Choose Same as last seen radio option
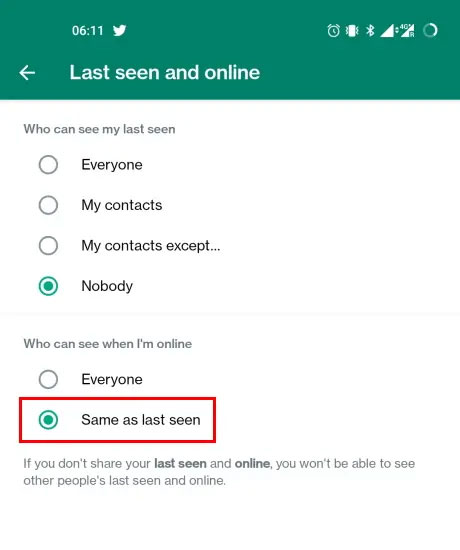460x550 pixels. pyautogui.click(x=48, y=420)
